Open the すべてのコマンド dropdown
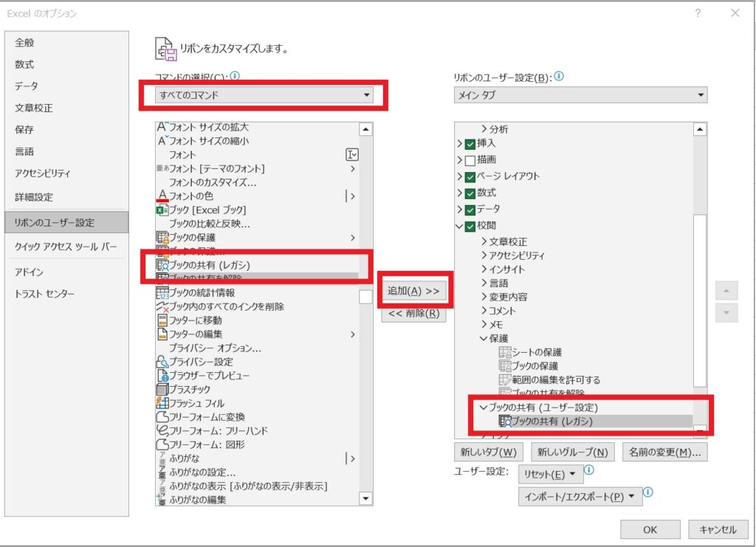The width and height of the screenshot is (756, 547). click(264, 95)
